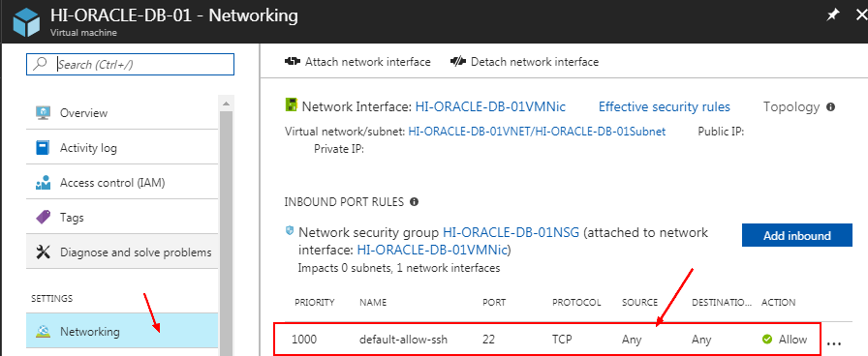The width and height of the screenshot is (868, 356).
Task: Click the sidebar scroll-up arrow
Action: coord(226,103)
